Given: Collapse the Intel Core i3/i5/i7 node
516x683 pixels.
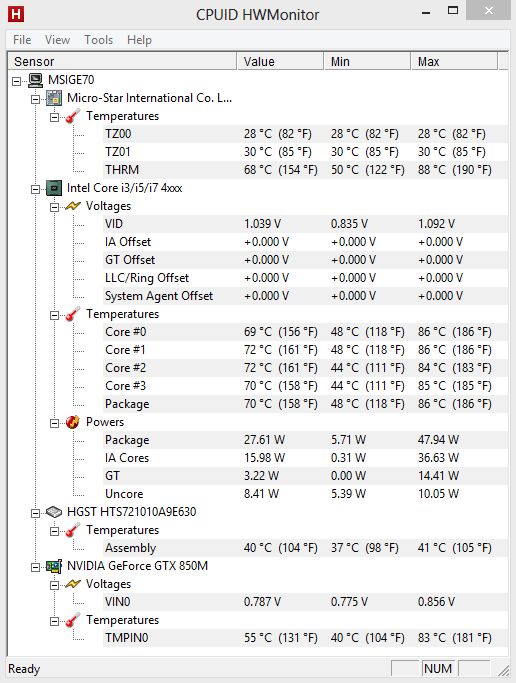Looking at the screenshot, I should 35,189.
